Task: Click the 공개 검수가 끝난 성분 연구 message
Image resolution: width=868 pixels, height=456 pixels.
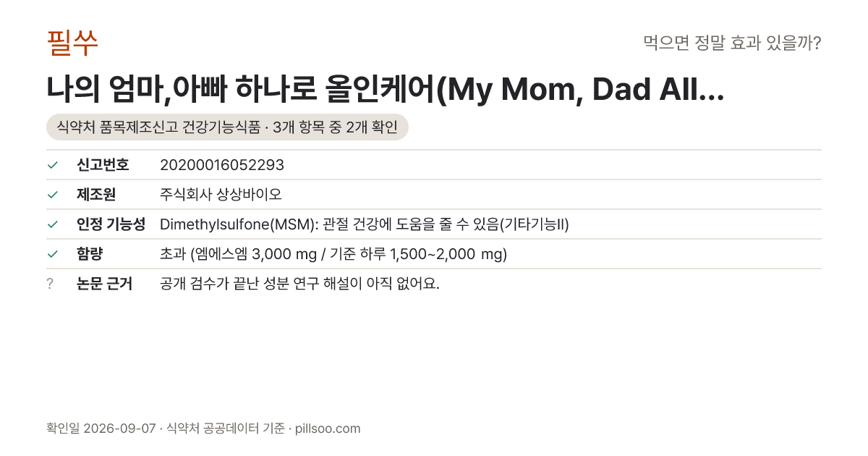Action: coord(299,284)
